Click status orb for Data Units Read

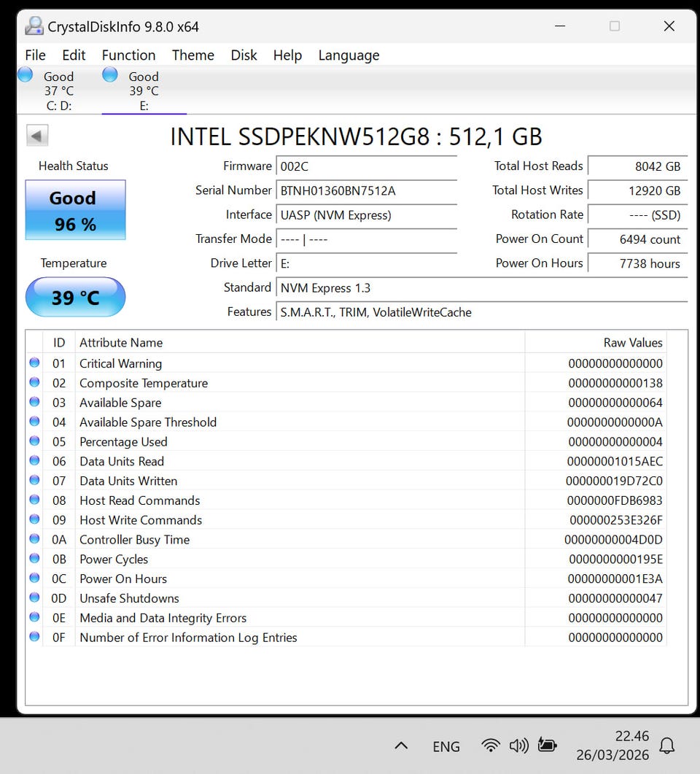click(x=34, y=460)
